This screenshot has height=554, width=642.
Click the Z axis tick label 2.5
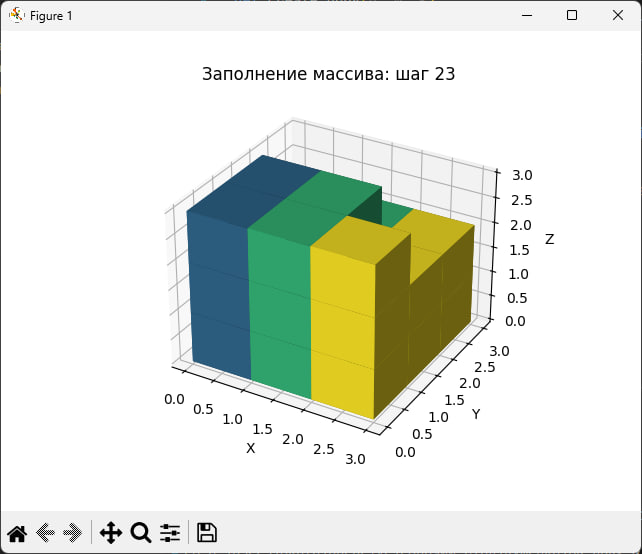(522, 201)
